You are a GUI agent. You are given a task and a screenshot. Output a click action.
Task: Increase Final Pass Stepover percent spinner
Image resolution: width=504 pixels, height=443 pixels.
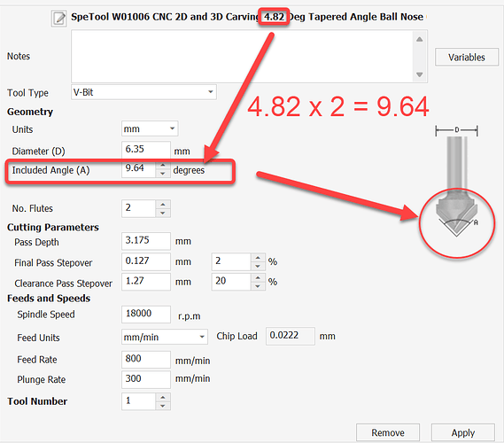tap(258, 258)
